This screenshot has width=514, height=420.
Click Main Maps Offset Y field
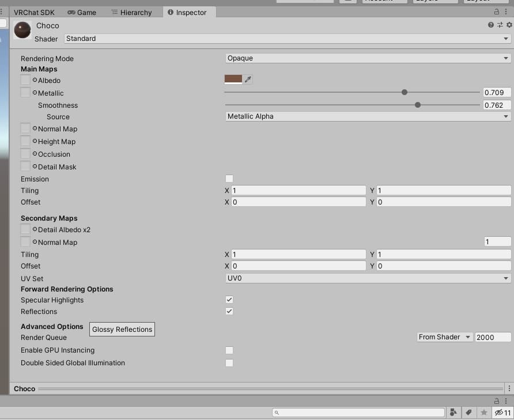(444, 202)
